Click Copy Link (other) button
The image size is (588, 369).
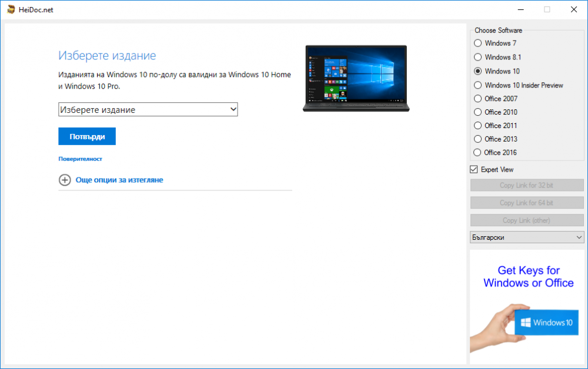click(x=527, y=220)
